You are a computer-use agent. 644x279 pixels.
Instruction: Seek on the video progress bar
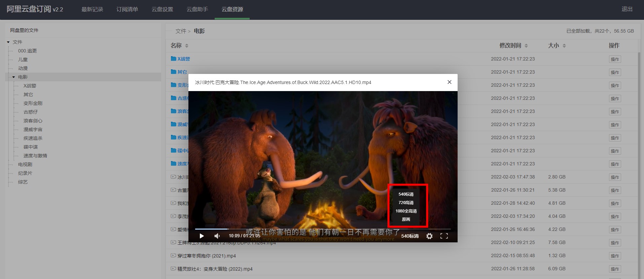323,229
